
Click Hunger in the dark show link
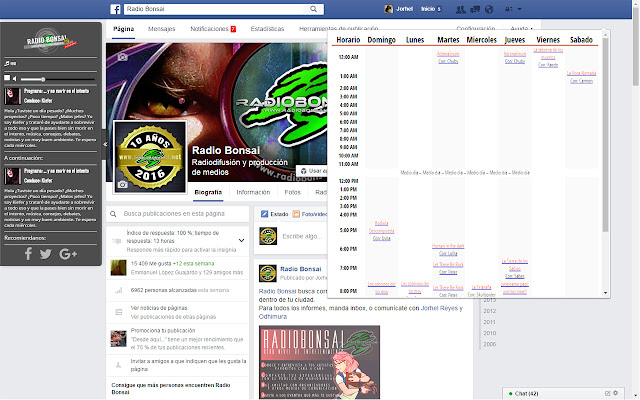[x=448, y=246]
